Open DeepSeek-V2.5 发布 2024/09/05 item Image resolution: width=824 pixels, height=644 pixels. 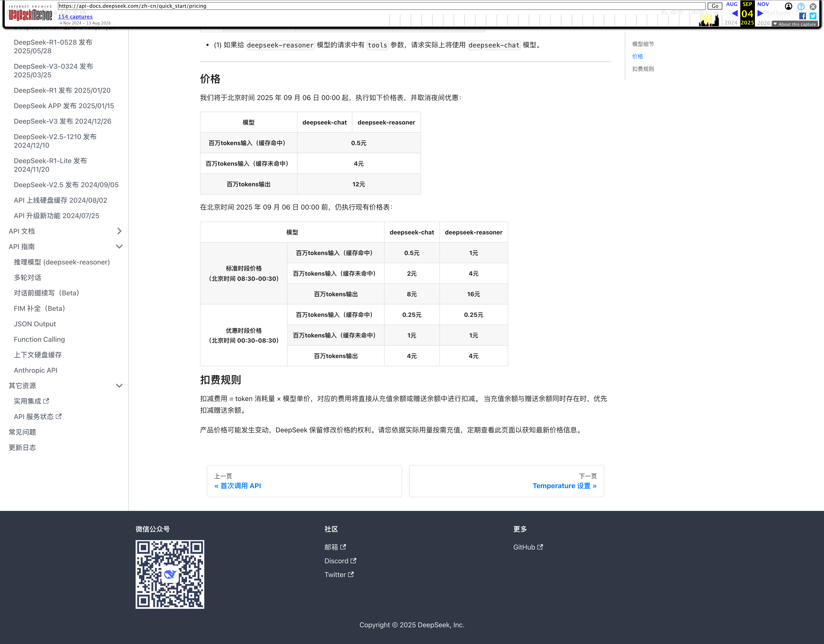tap(66, 185)
